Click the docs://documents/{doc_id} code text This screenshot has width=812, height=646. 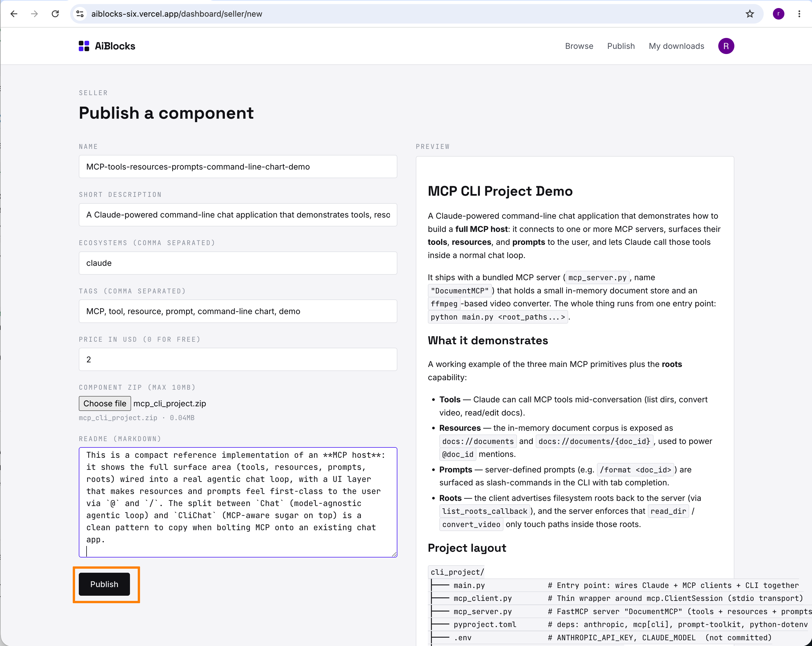click(594, 441)
